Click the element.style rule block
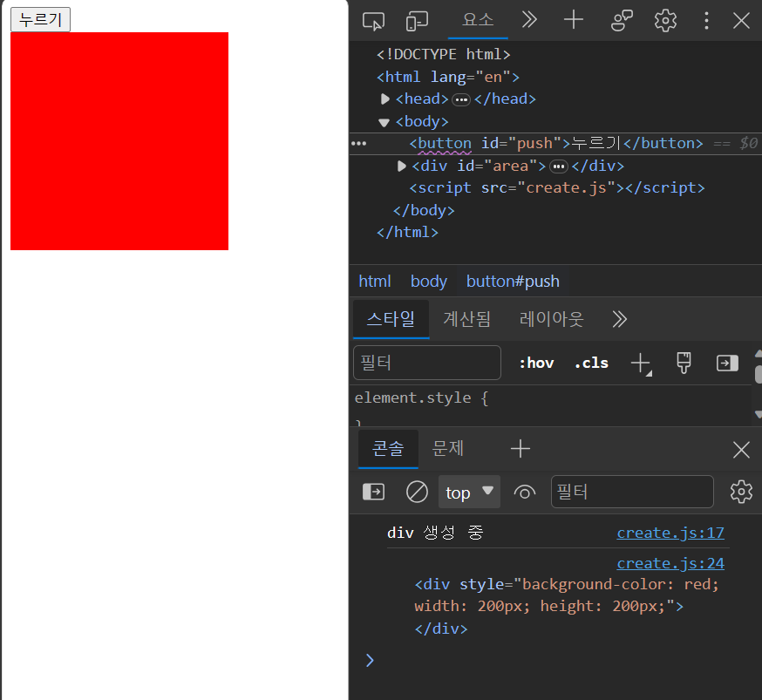Image resolution: width=762 pixels, height=700 pixels. (x=421, y=398)
